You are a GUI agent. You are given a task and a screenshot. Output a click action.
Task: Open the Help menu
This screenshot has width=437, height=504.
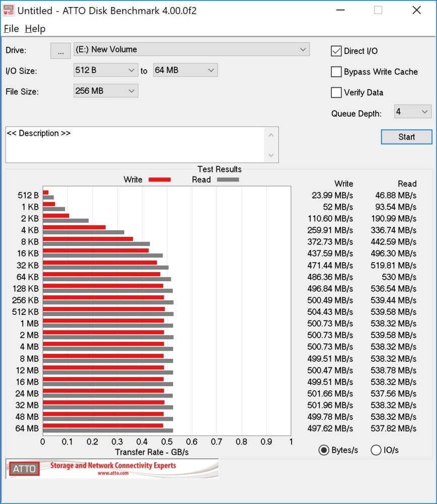35,29
